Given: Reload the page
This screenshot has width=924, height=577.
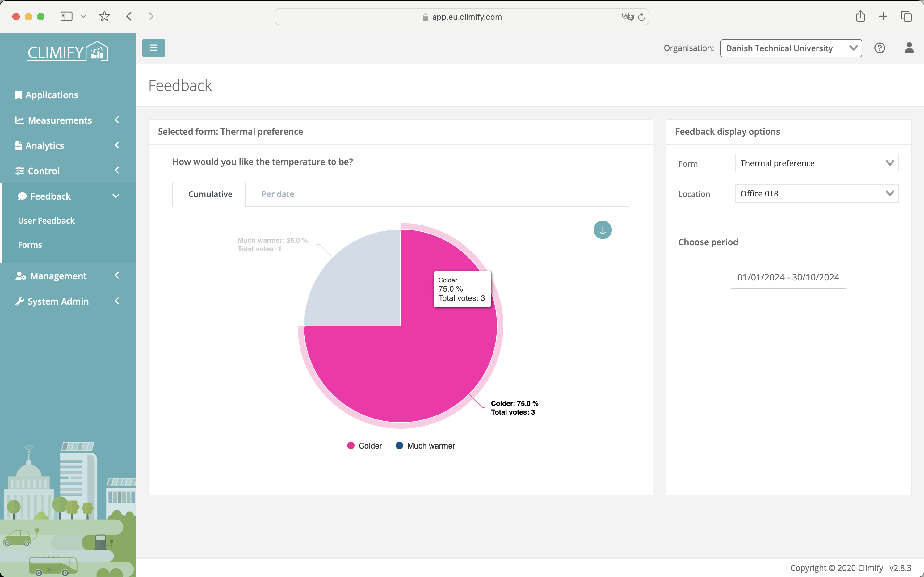Looking at the screenshot, I should pyautogui.click(x=641, y=17).
